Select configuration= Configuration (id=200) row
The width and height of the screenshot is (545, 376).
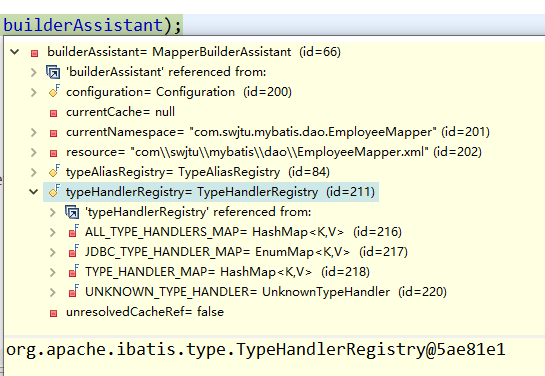tap(179, 92)
